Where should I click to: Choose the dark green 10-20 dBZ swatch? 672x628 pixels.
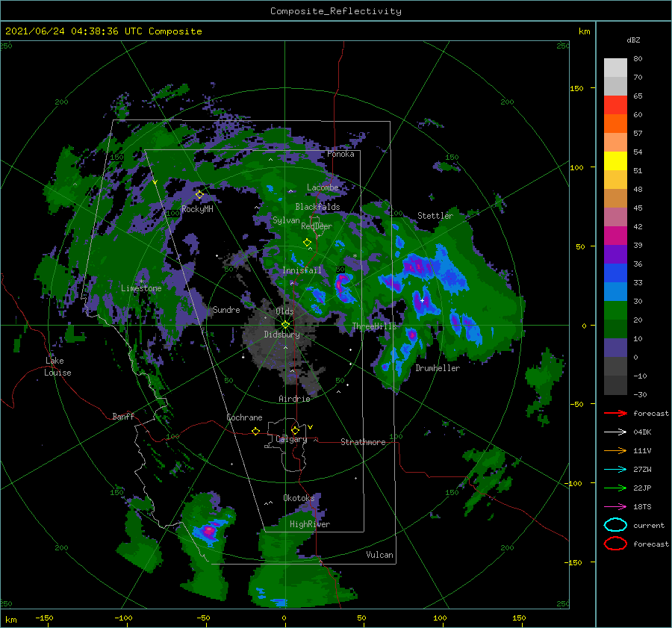[615, 329]
